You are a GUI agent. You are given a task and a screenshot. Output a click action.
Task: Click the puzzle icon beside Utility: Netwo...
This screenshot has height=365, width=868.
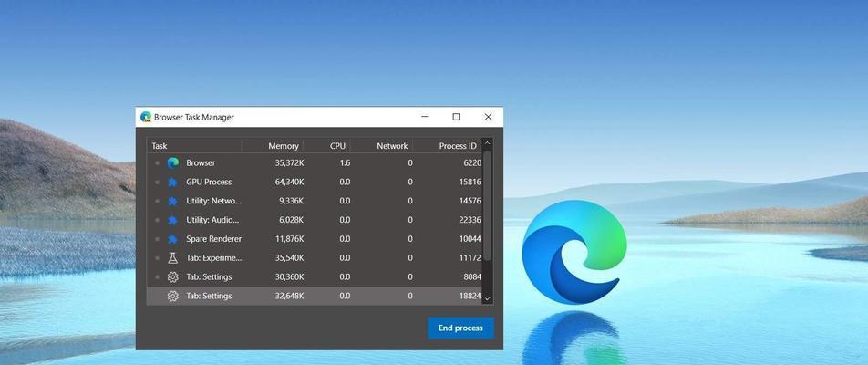(172, 201)
